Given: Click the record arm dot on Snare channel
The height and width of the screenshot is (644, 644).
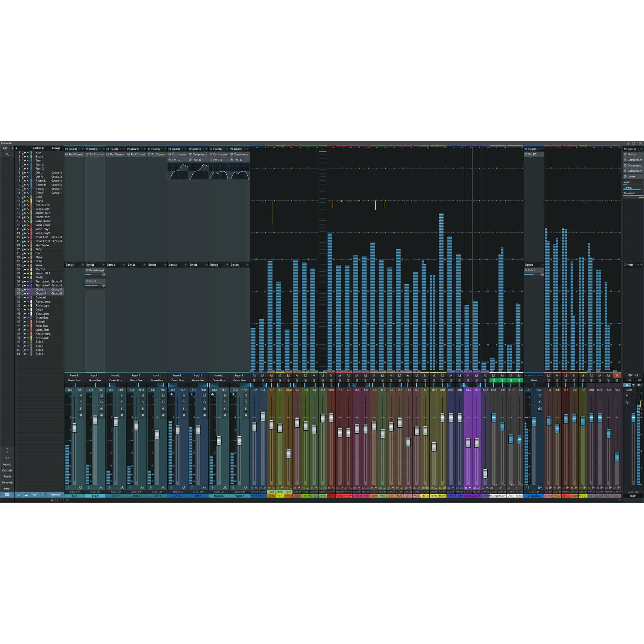Looking at the screenshot, I should tap(101, 415).
